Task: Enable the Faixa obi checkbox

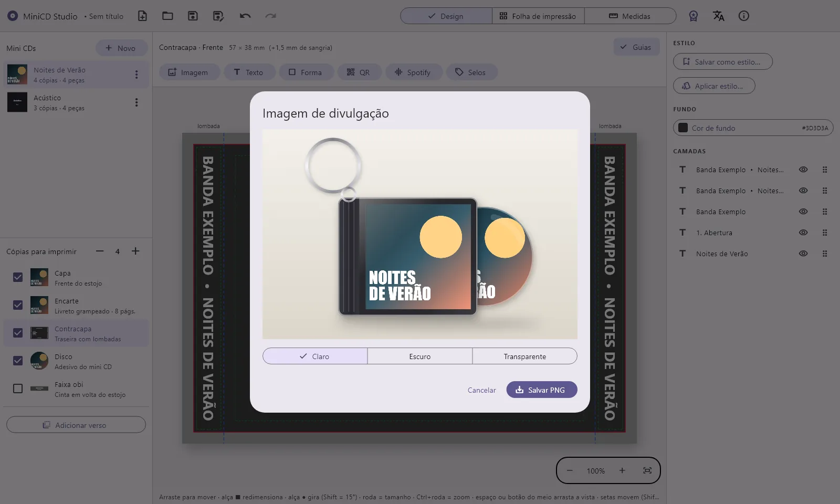Action: click(18, 388)
